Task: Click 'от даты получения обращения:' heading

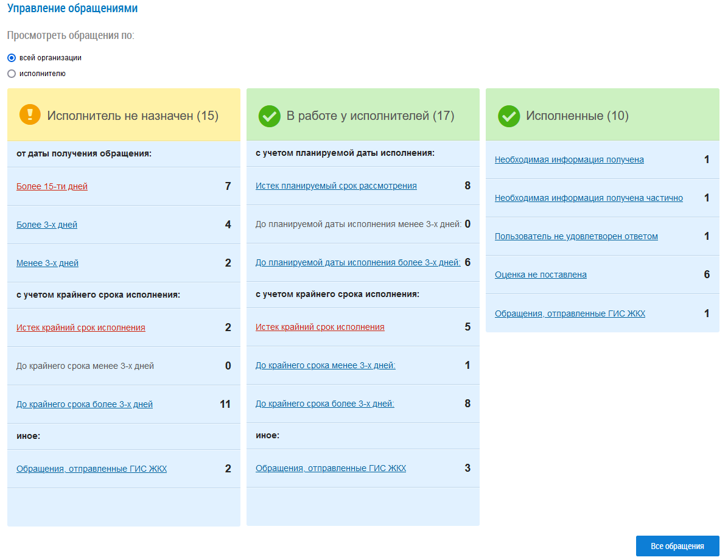Action: coord(84,154)
